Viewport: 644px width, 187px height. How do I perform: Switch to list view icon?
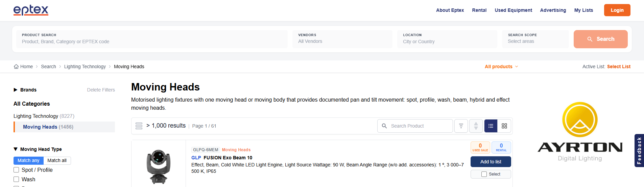point(491,126)
